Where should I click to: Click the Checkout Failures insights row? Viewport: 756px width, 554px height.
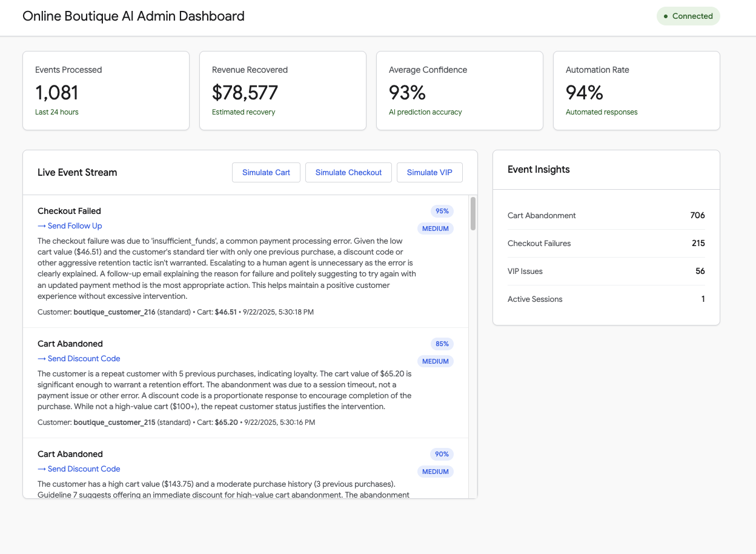pyautogui.click(x=606, y=244)
